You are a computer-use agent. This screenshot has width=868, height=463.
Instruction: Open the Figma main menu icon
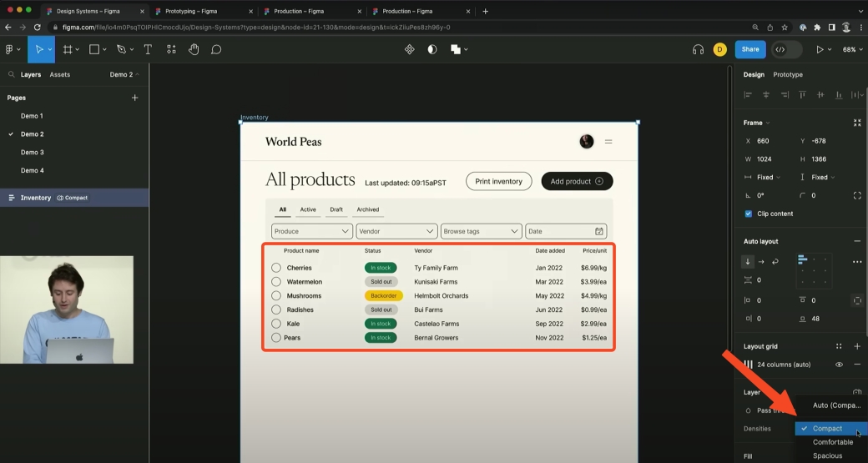[9, 50]
